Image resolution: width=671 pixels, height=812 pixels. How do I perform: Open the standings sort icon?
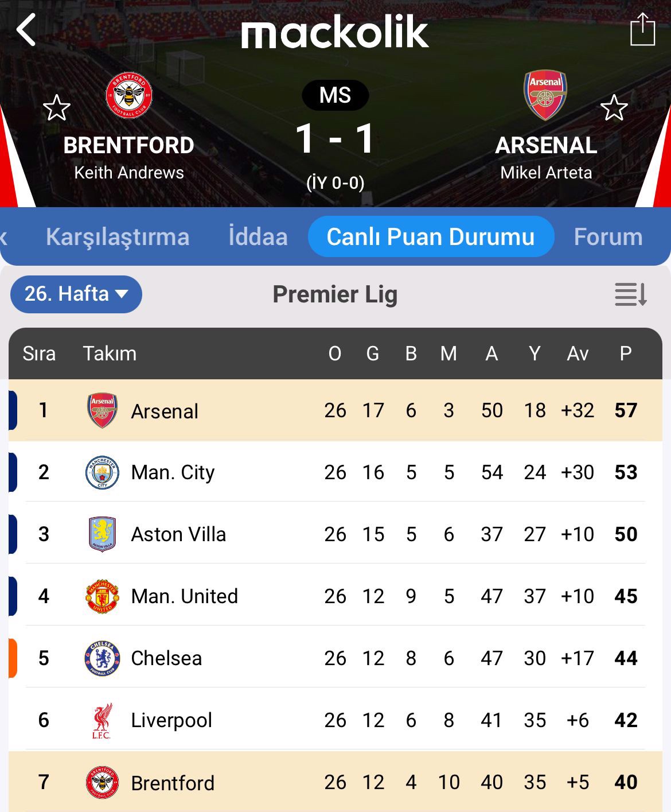tap(630, 294)
